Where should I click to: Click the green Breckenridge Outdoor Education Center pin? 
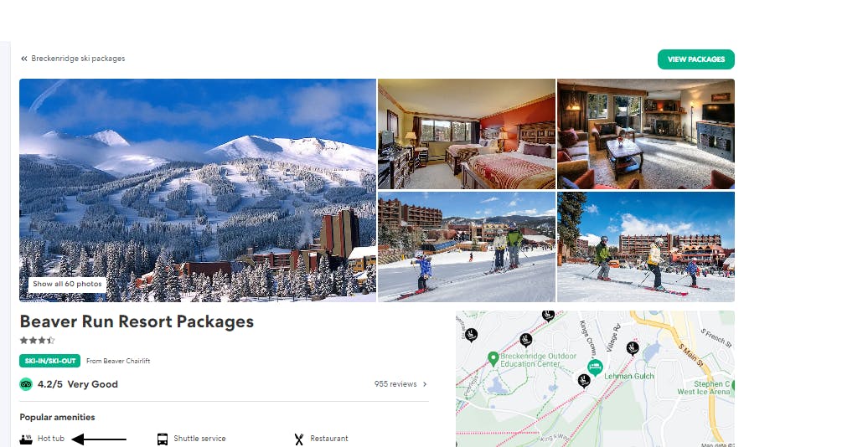coord(493,359)
